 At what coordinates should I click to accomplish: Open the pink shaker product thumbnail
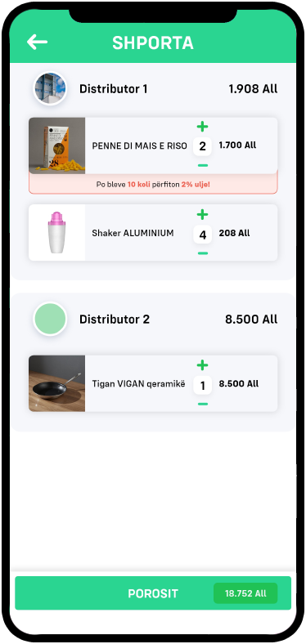pos(56,232)
